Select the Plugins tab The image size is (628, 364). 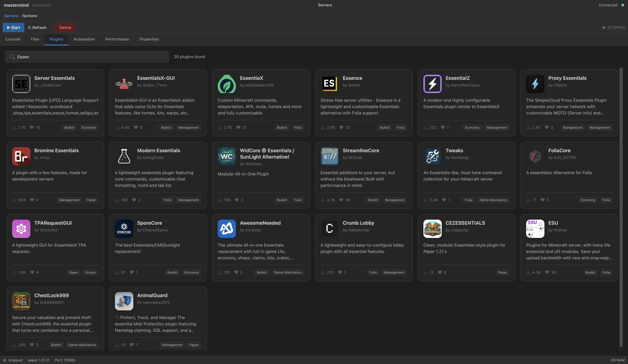pyautogui.click(x=56, y=39)
